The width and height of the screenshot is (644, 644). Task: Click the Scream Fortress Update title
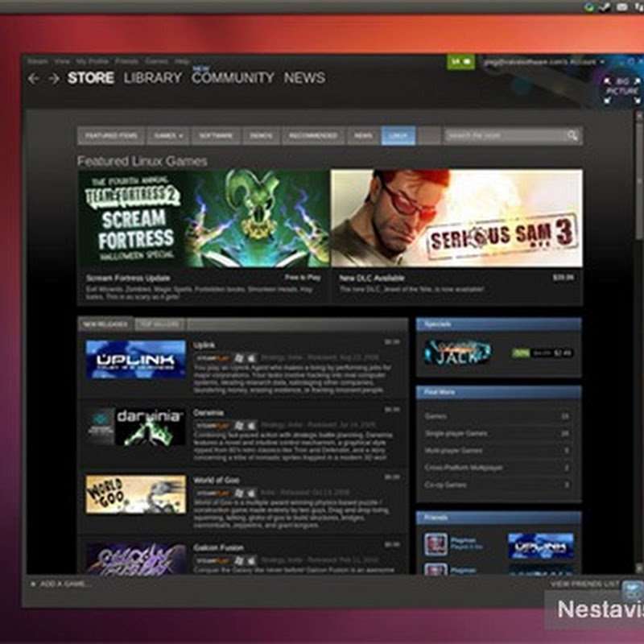[x=128, y=278]
